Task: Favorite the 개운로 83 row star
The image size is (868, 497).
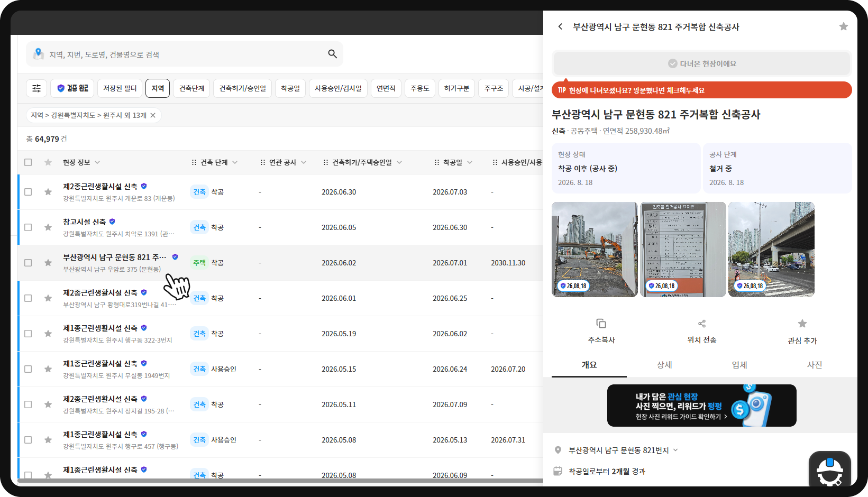Action: click(x=48, y=192)
